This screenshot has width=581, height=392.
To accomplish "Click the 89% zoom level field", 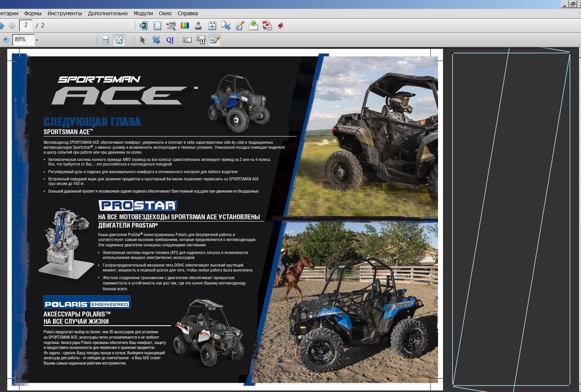I will [24, 40].
